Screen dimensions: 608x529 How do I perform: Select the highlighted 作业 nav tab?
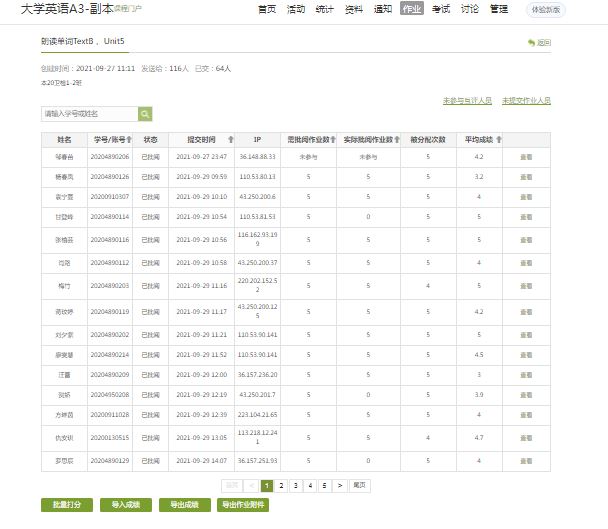pos(412,9)
